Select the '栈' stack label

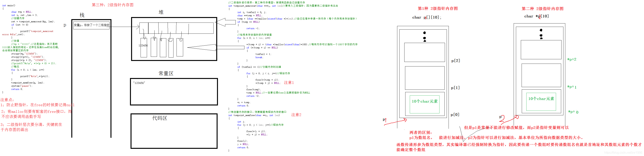click(82, 15)
